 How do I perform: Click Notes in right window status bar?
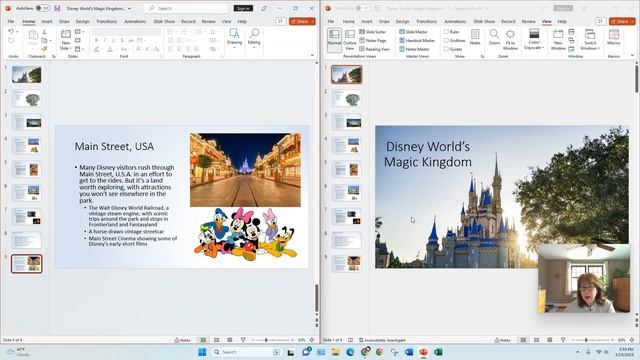502,340
